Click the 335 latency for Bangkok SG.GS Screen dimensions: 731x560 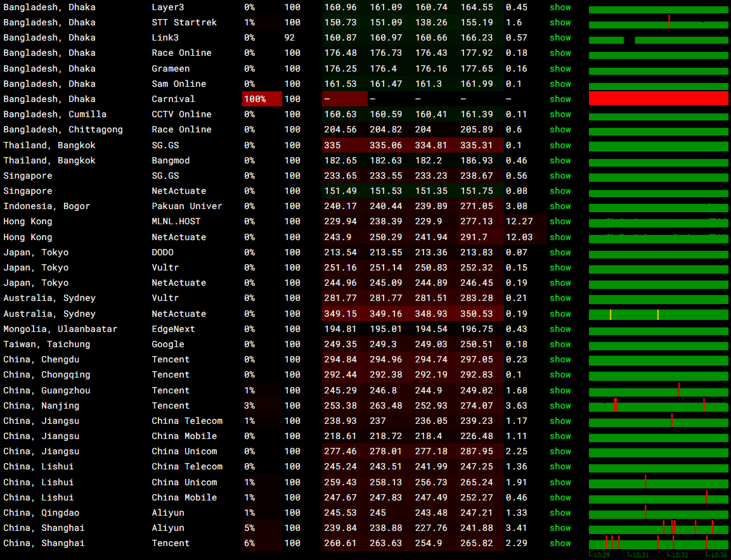[x=332, y=145]
